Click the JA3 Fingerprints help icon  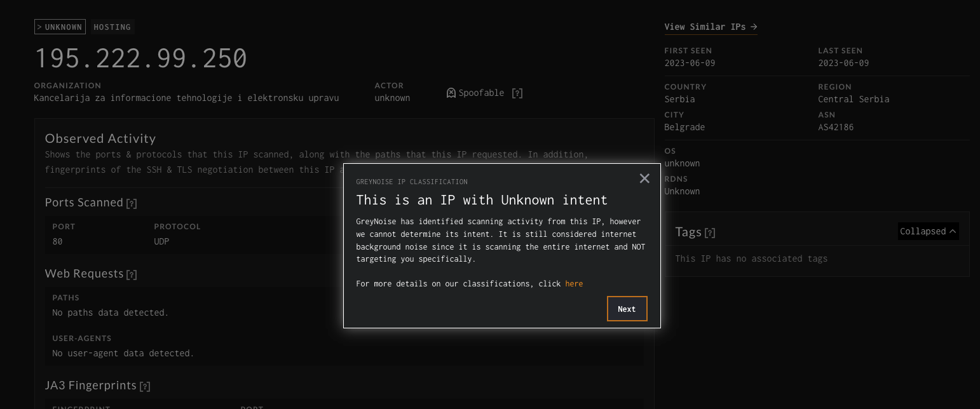coord(145,386)
